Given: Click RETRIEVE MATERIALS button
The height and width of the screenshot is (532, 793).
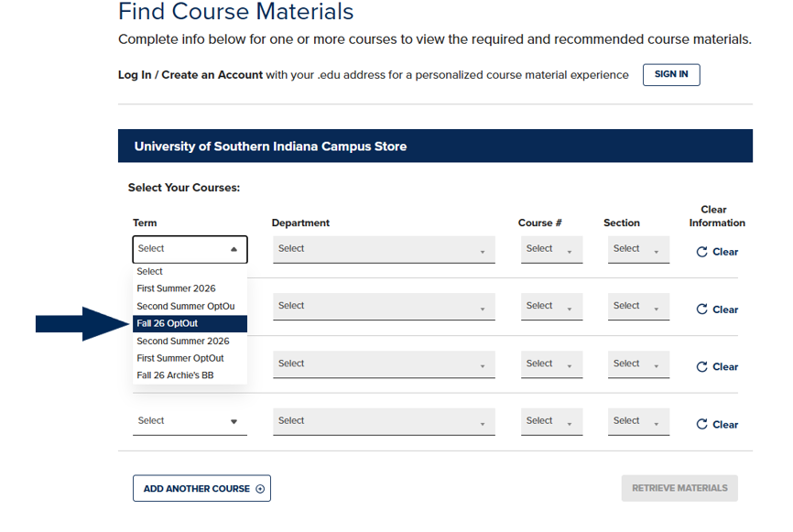Looking at the screenshot, I should click(x=679, y=488).
